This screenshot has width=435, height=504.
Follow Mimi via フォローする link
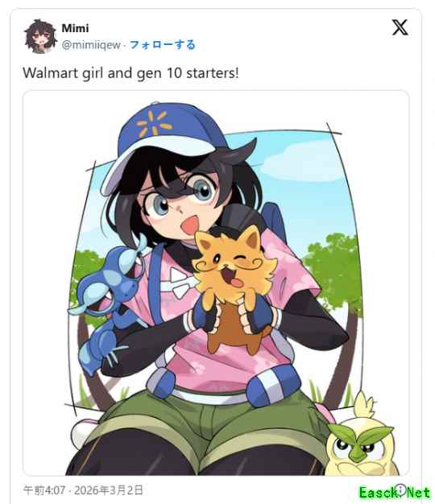[163, 44]
